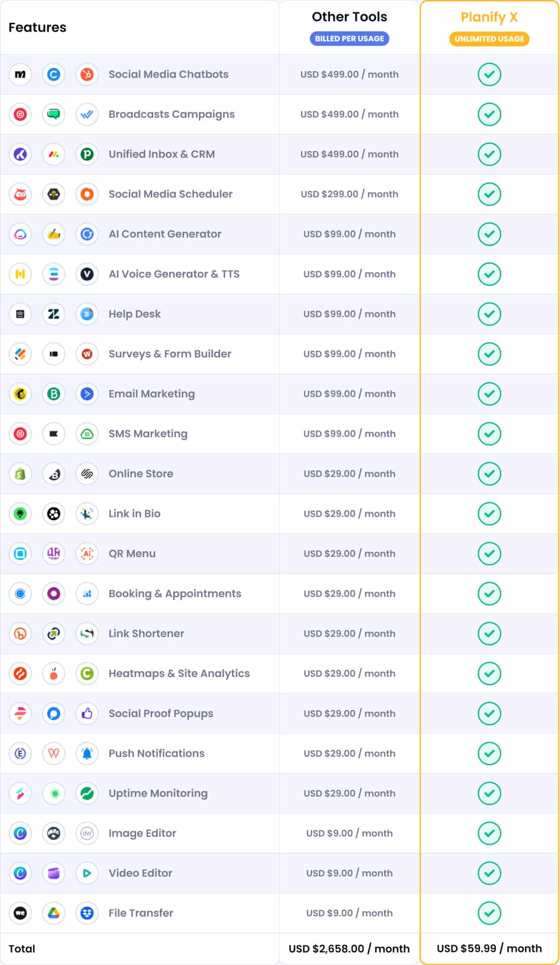This screenshot has height=965, width=560.
Task: Click the Mailchimp icon in Email Marketing row
Action: [20, 394]
